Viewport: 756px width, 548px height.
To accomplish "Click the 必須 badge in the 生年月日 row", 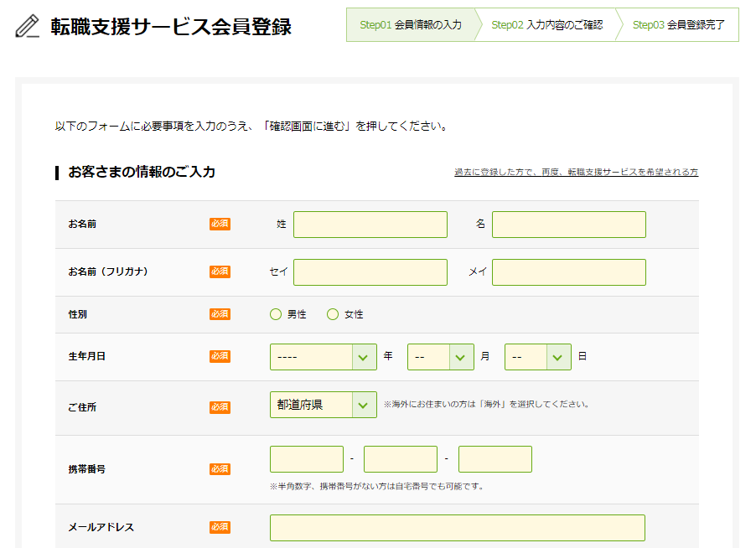I will point(220,356).
